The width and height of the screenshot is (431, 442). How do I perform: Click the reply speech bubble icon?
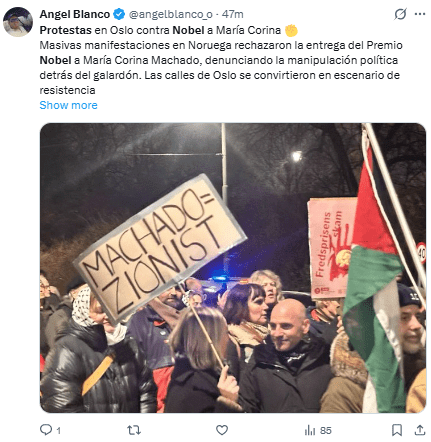46,430
